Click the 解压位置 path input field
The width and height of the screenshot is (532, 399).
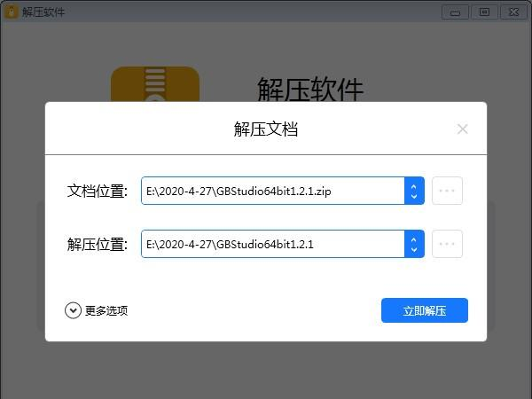click(x=273, y=244)
